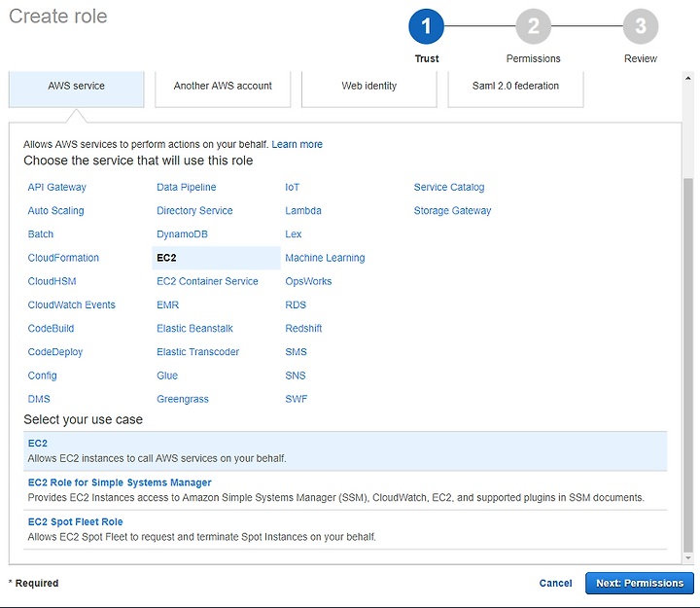Select Auto Scaling service
Viewport: 700px width, 608px height.
click(x=55, y=210)
